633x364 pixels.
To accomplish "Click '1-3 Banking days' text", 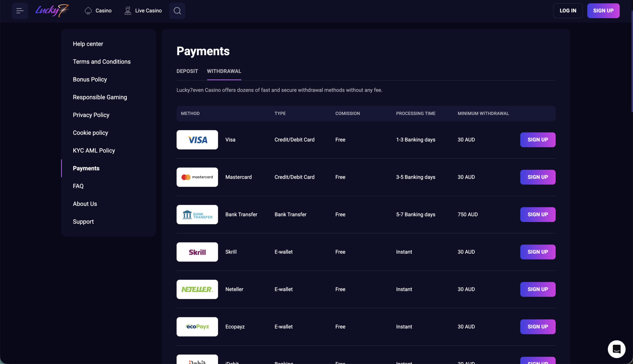I will coord(416,140).
